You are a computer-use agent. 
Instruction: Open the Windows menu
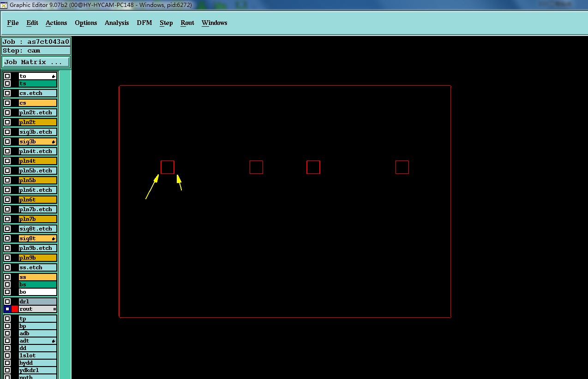point(215,23)
